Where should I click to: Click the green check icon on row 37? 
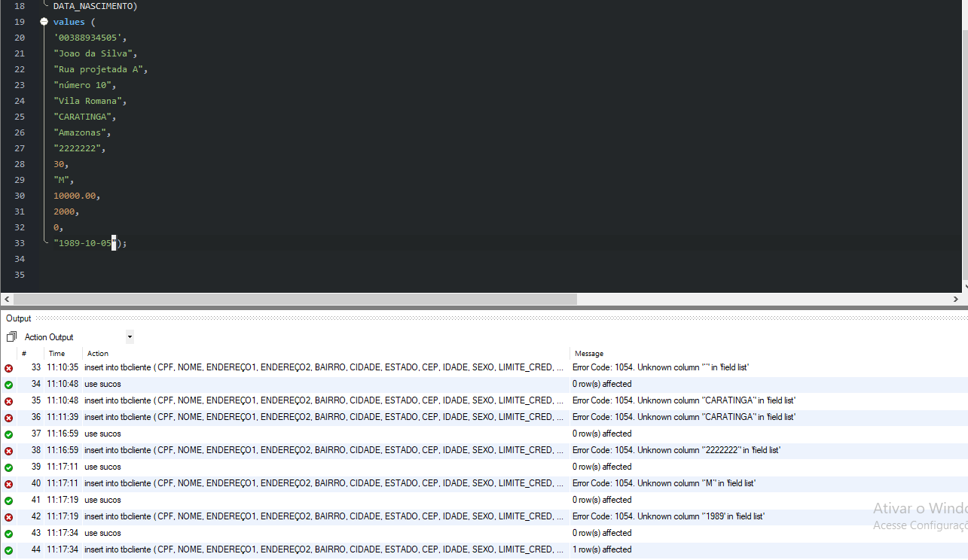click(8, 434)
